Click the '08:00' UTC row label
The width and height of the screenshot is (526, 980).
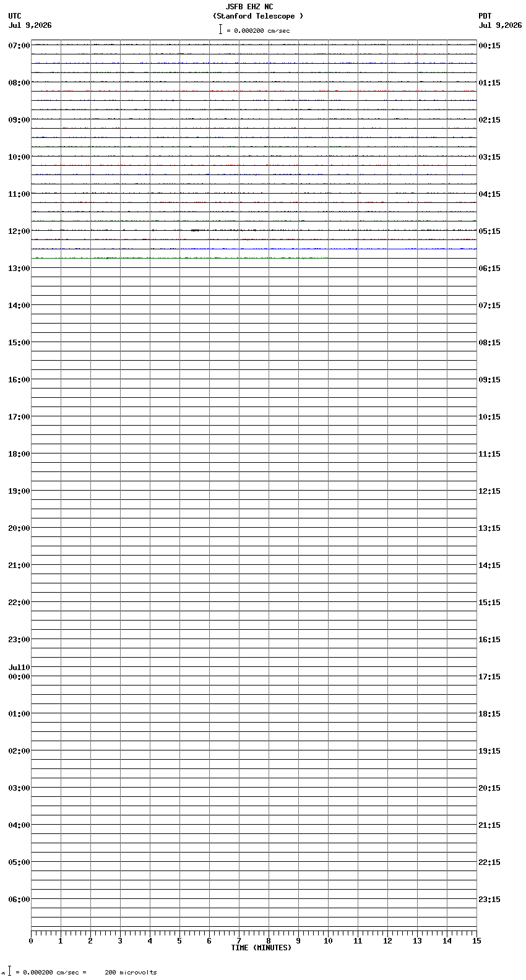(19, 83)
